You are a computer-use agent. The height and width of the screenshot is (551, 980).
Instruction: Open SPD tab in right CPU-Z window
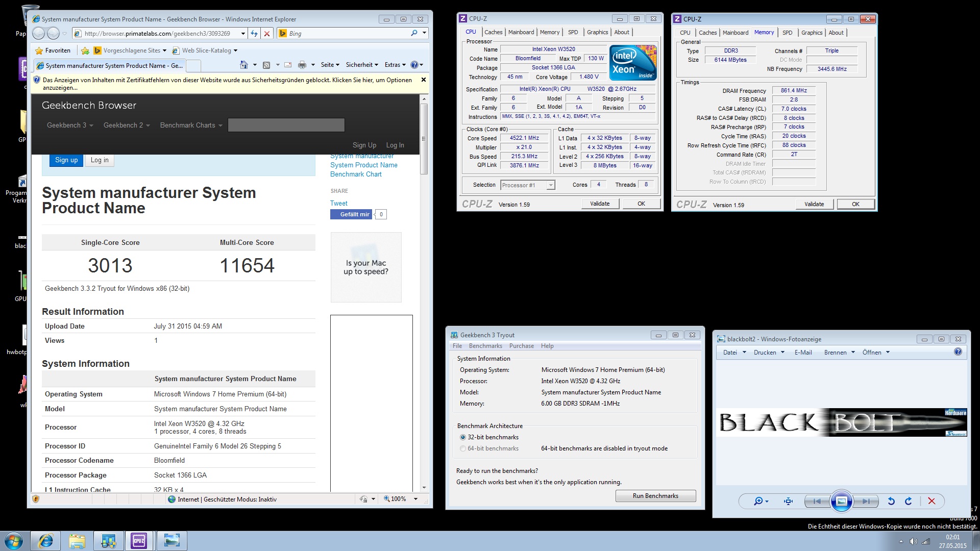788,33
